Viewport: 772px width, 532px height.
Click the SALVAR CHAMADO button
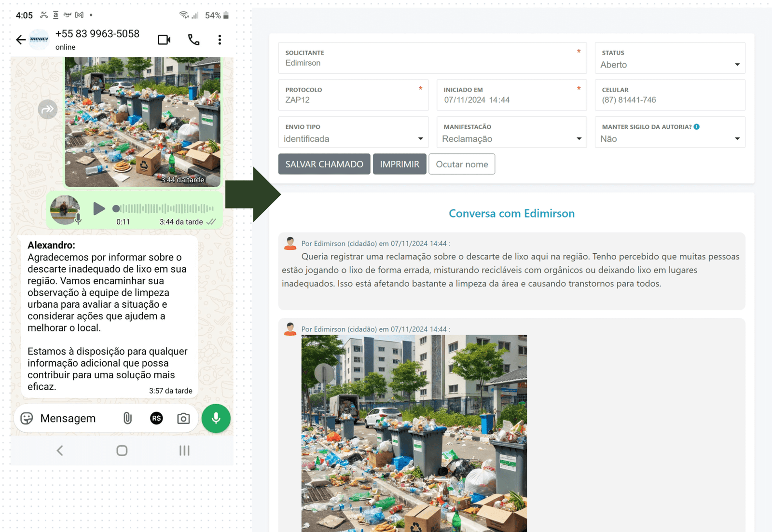(x=324, y=164)
